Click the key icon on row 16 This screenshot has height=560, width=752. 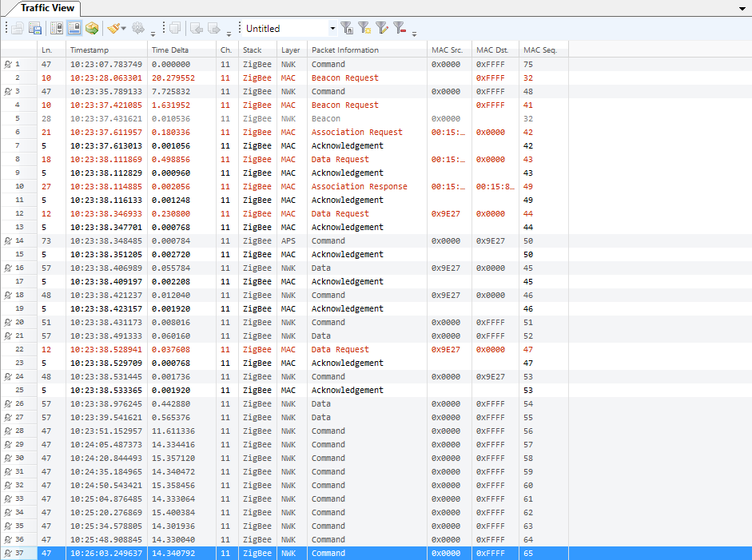8,268
